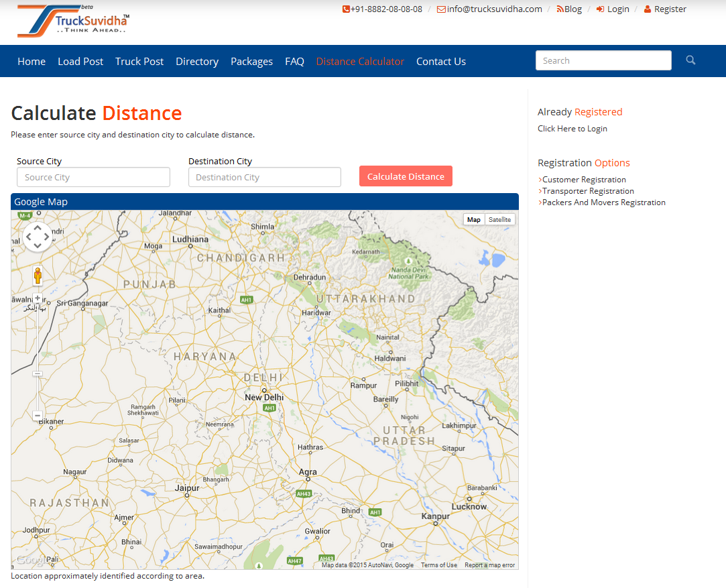Switch map to Satellite view
Image resolution: width=726 pixels, height=588 pixels.
pyautogui.click(x=499, y=220)
